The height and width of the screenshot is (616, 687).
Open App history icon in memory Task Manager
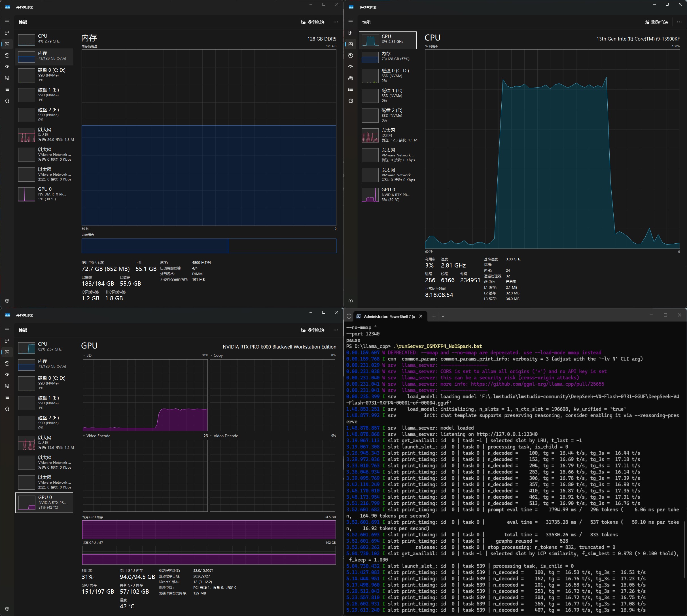pyautogui.click(x=7, y=56)
